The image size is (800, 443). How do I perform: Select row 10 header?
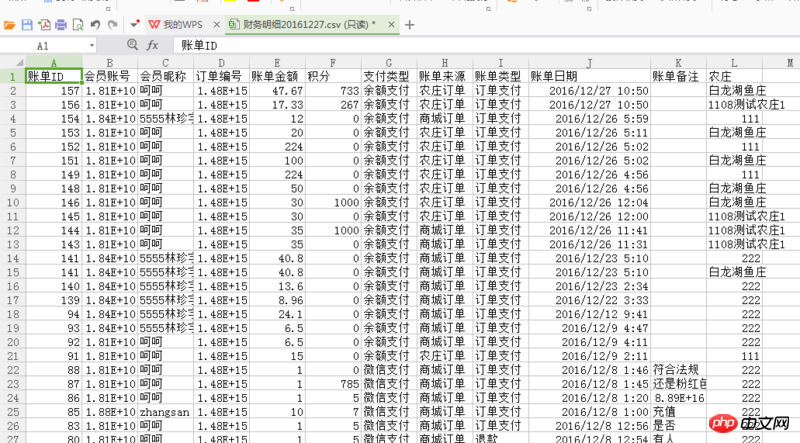(12, 202)
